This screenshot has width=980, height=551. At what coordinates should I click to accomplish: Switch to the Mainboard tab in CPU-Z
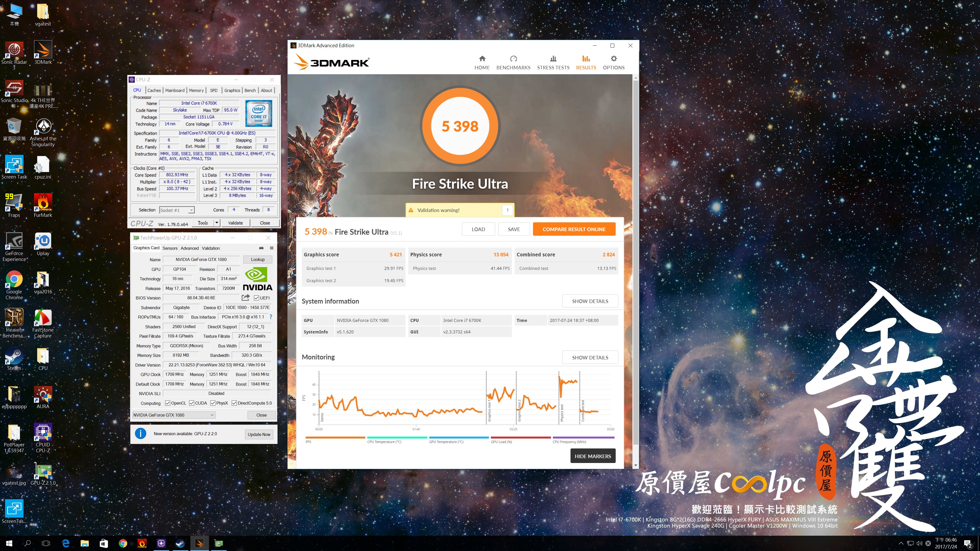[175, 91]
